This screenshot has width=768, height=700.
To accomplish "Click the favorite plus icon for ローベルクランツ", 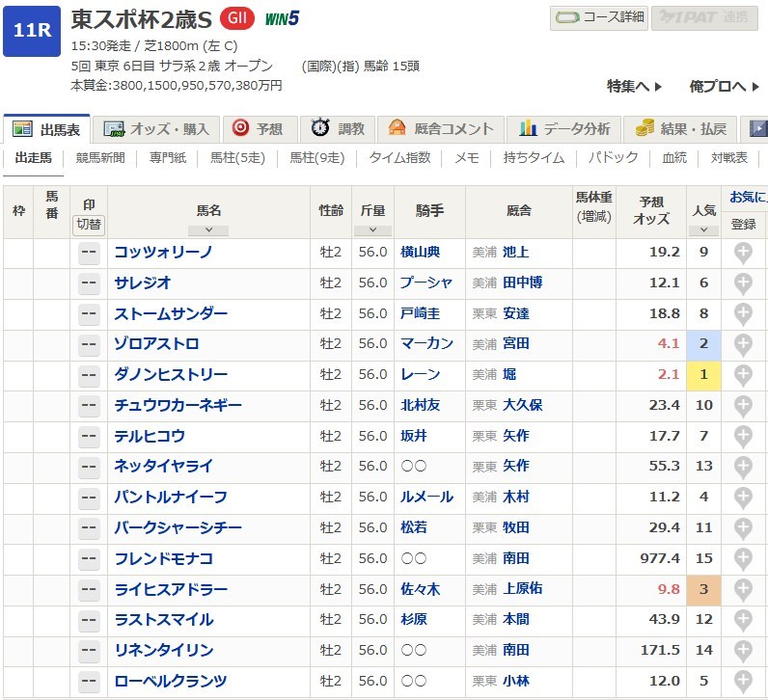I will tap(743, 682).
